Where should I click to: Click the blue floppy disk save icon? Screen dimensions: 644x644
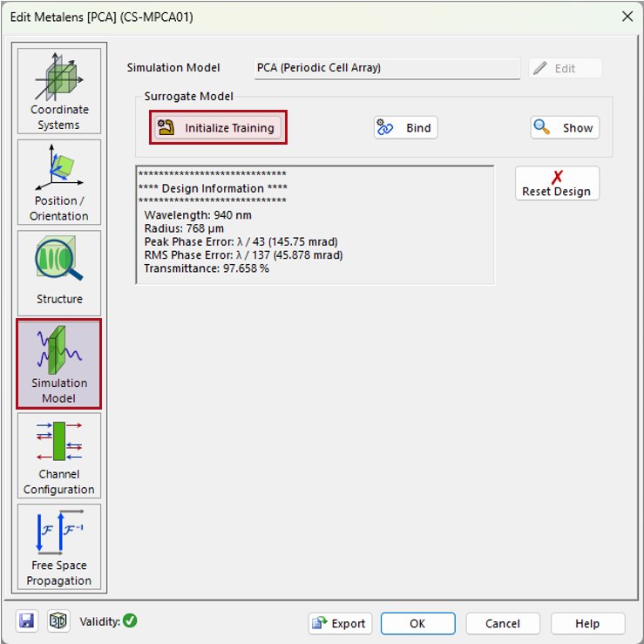(x=27, y=621)
